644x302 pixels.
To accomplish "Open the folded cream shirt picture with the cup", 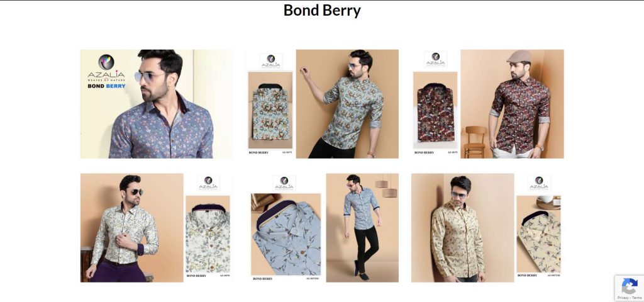I will coord(538,234).
